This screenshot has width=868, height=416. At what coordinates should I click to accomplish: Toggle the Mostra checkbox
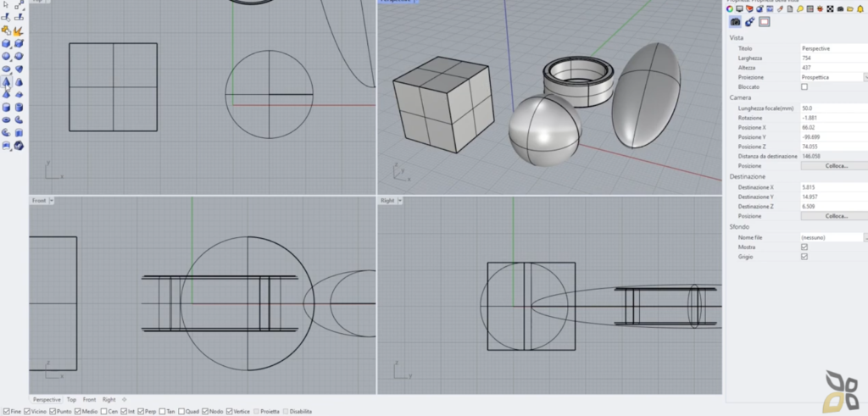[x=804, y=247]
